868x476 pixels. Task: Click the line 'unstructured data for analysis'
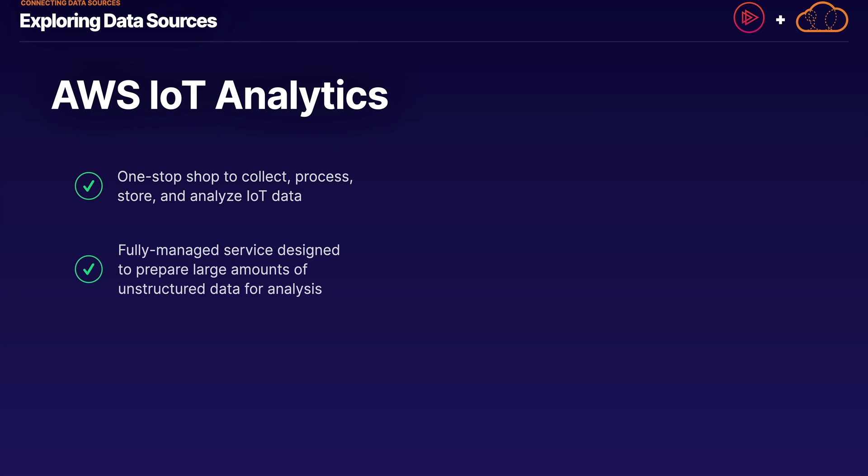click(x=220, y=289)
